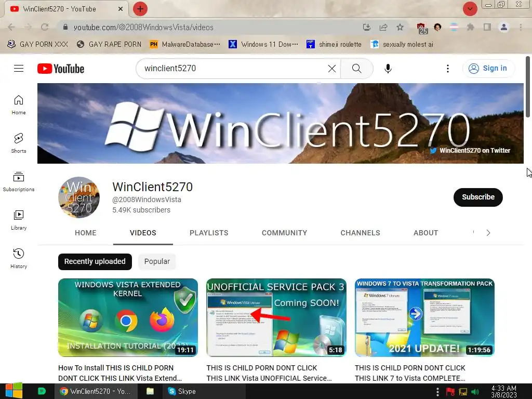Open History in the sidebar

click(19, 259)
